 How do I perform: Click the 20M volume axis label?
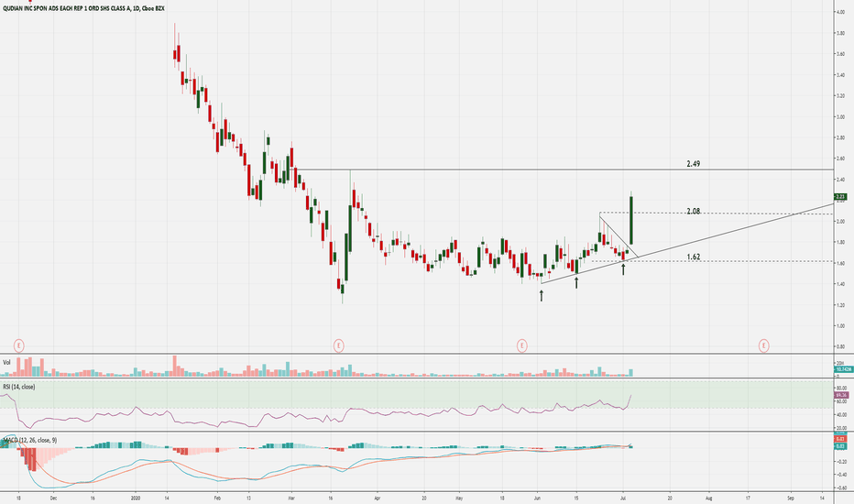tap(840, 363)
